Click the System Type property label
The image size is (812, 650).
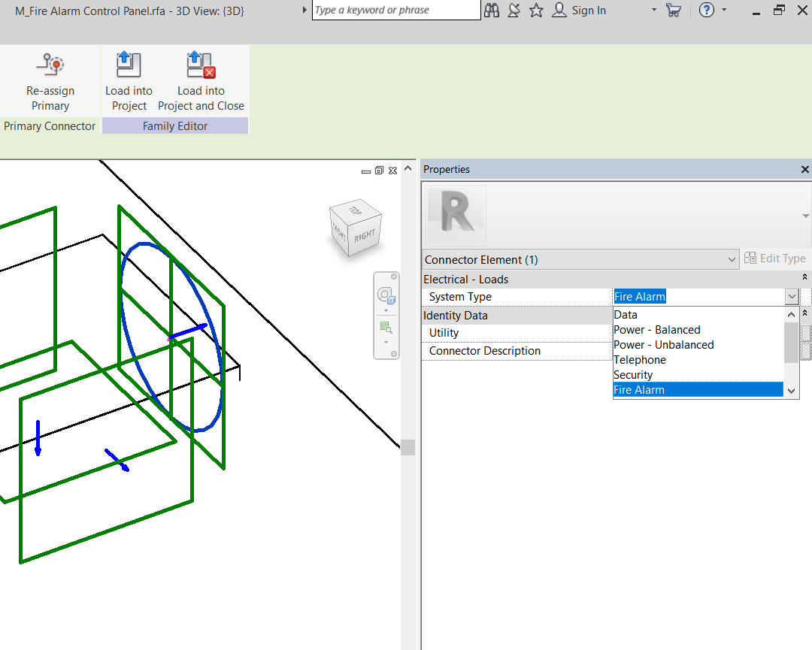click(460, 297)
